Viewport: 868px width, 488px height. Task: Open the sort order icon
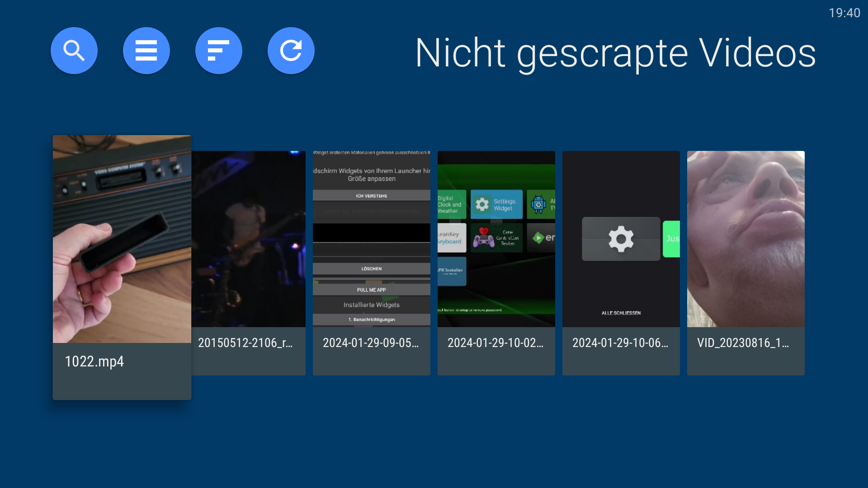pos(218,51)
